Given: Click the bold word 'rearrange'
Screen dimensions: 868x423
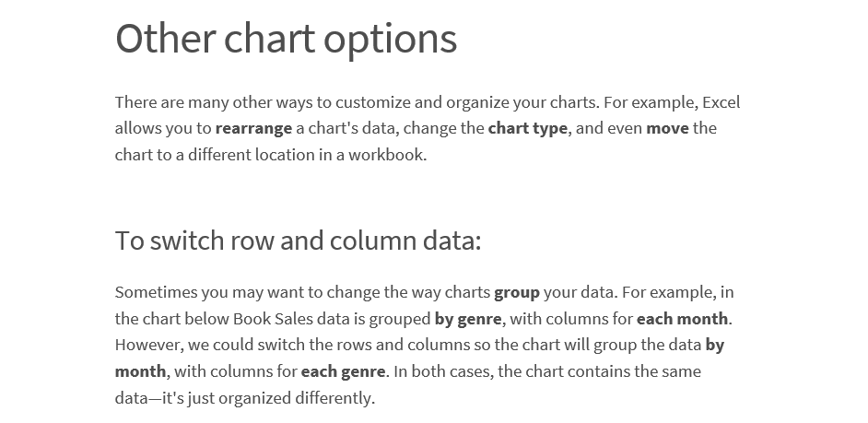Looking at the screenshot, I should click(x=253, y=128).
